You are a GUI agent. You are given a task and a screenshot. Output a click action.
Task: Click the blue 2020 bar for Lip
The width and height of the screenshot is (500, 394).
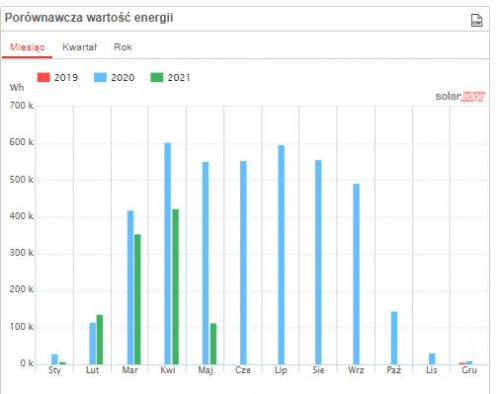281,255
